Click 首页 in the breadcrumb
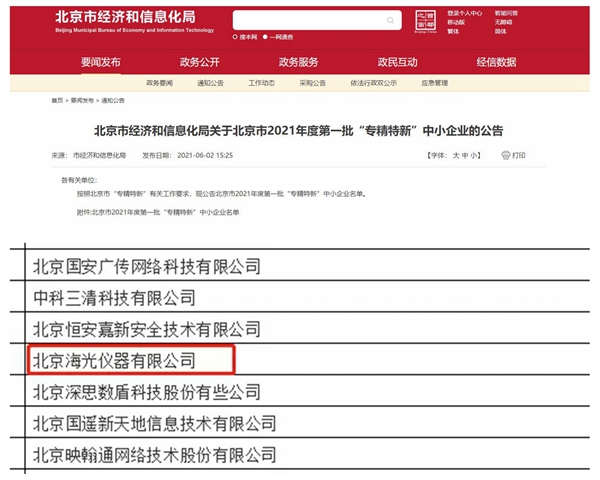Viewport: 600px width, 480px height. click(x=57, y=101)
